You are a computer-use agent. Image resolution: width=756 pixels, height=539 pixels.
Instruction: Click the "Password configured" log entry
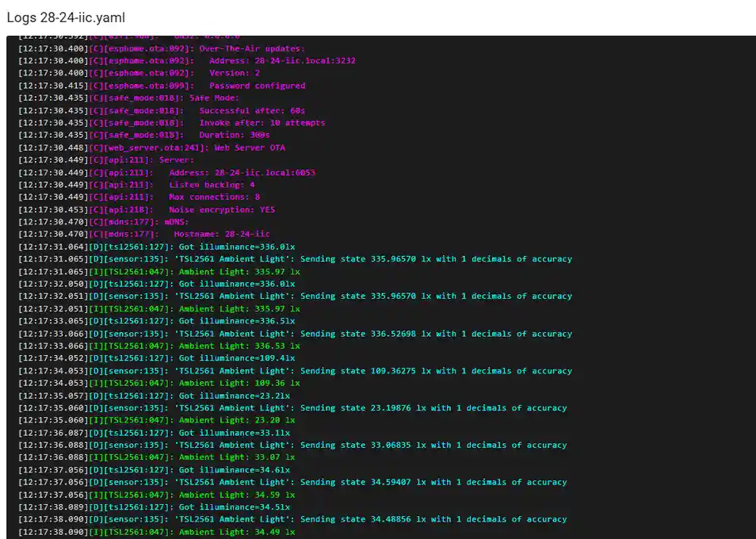tap(257, 86)
